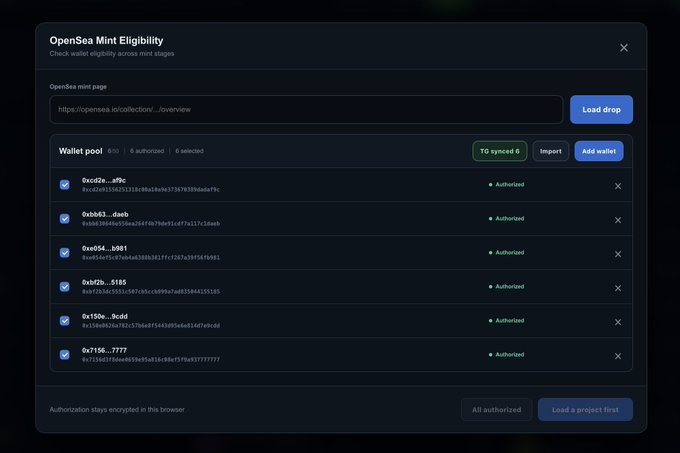Click the 0x150e...9cdd wallet name
Viewport: 680px width, 453px height.
pyautogui.click(x=105, y=316)
